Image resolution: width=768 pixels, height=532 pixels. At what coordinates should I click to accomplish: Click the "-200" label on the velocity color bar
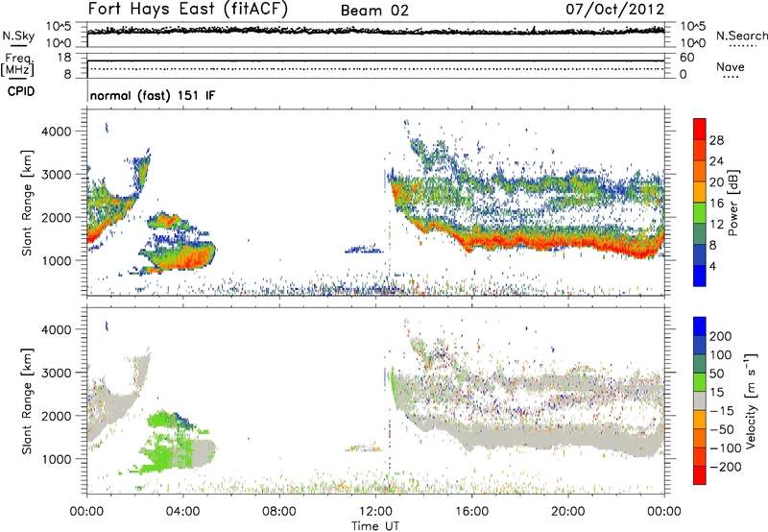pos(725,467)
